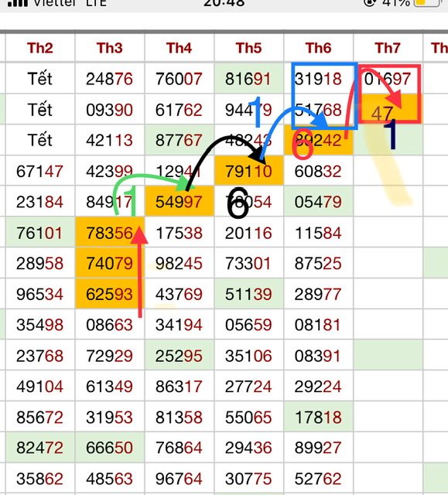This screenshot has height=495, width=448.
Task: Tap orange cell 74079
Action: [x=110, y=263]
